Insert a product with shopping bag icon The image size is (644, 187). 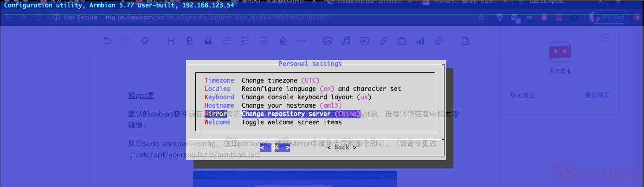click(402, 41)
